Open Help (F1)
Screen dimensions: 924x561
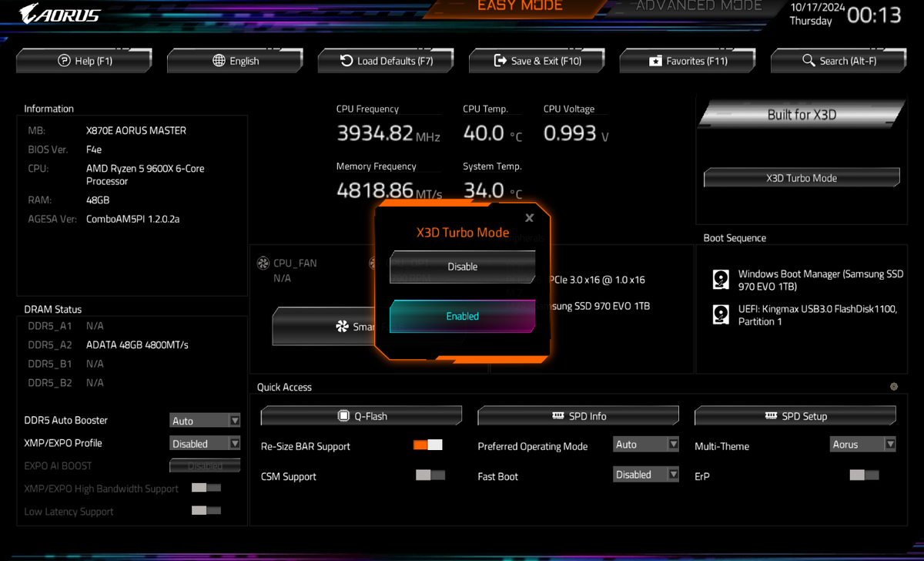coord(84,61)
